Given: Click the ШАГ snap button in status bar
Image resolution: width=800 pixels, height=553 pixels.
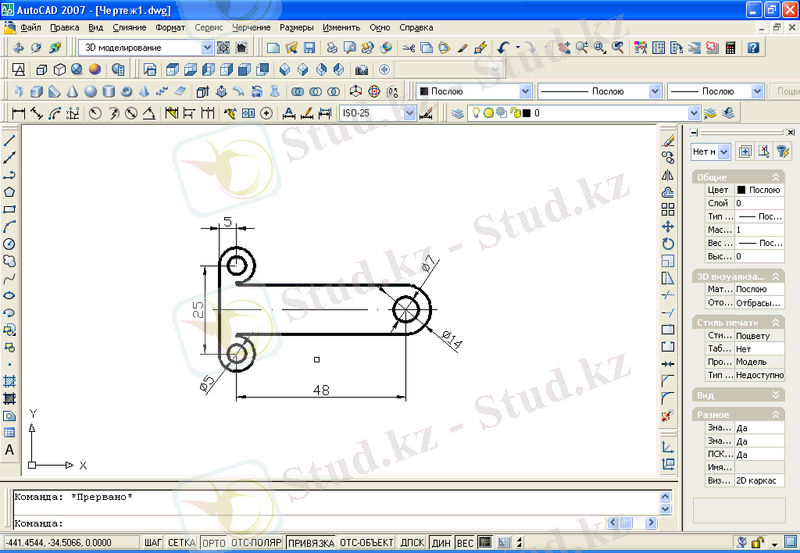Looking at the screenshot, I should point(152,543).
